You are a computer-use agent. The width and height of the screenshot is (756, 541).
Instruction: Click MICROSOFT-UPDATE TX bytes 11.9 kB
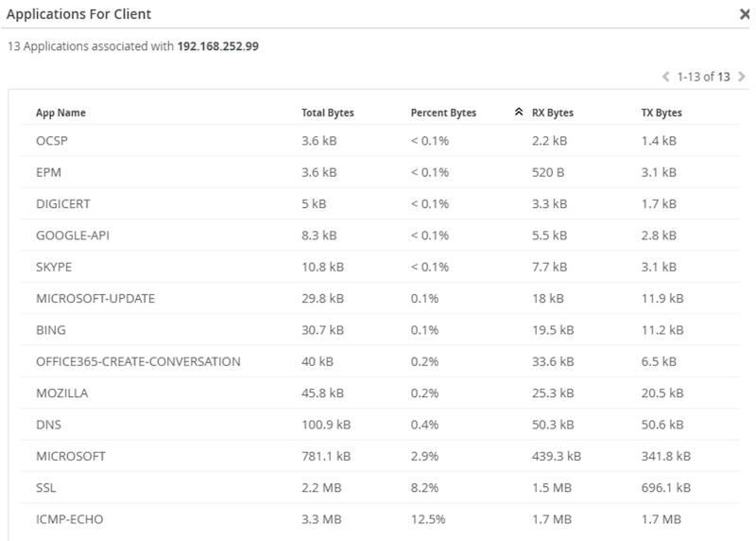tap(662, 298)
